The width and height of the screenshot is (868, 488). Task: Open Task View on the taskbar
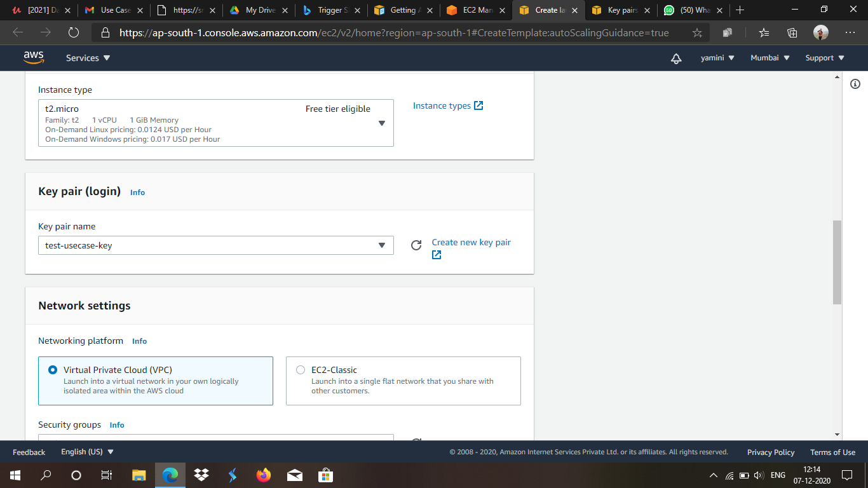pyautogui.click(x=107, y=475)
